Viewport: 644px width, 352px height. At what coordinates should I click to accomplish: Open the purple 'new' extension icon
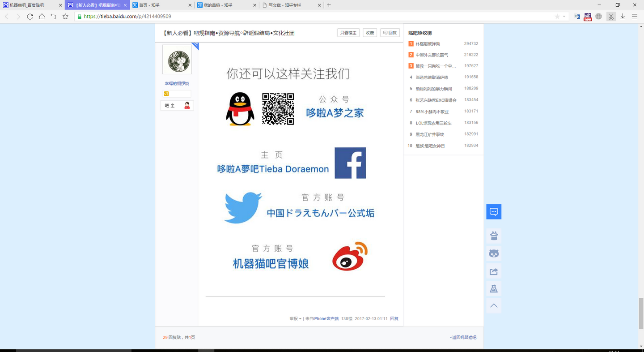pos(588,17)
